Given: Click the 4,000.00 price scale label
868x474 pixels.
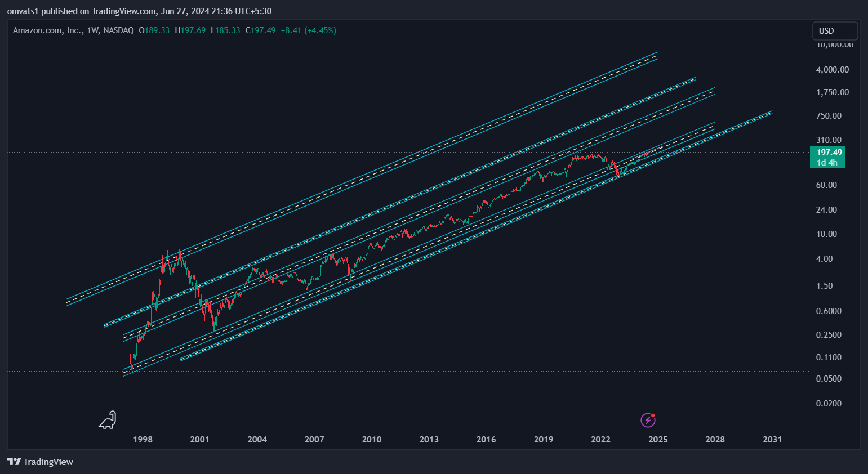Looking at the screenshot, I should click(x=833, y=70).
